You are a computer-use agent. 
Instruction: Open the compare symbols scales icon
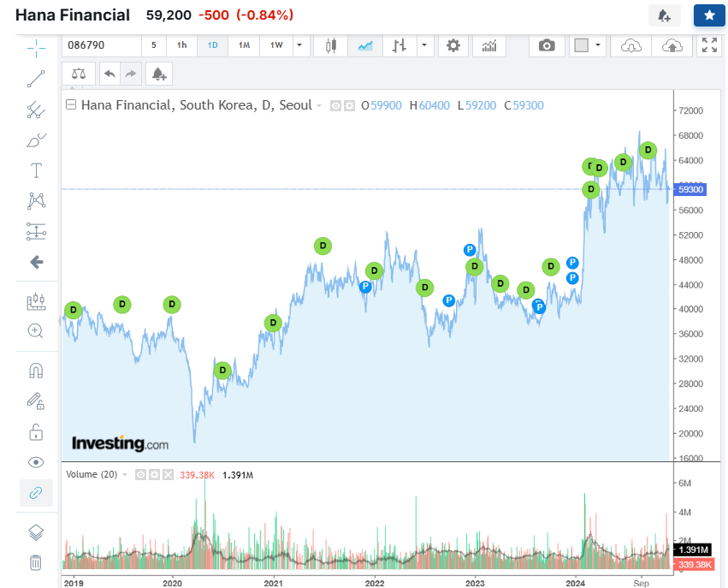tap(79, 74)
